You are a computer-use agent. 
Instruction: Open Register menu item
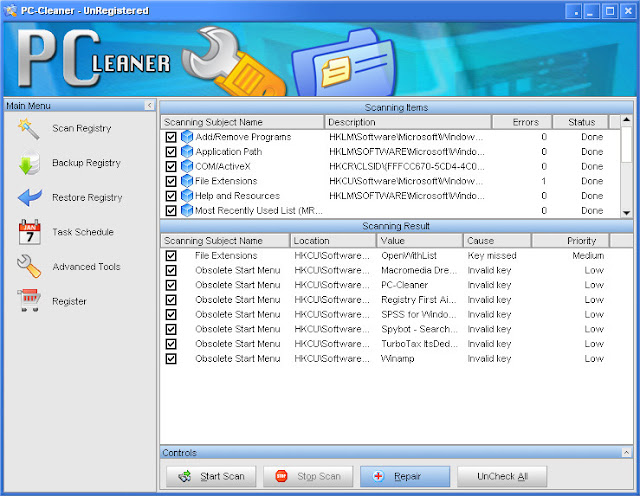pos(69,301)
